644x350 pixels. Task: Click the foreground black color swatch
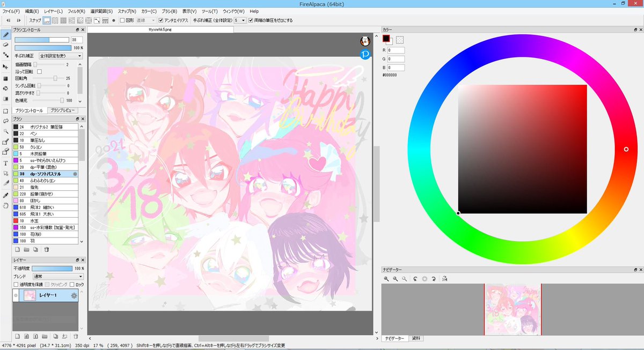point(386,38)
